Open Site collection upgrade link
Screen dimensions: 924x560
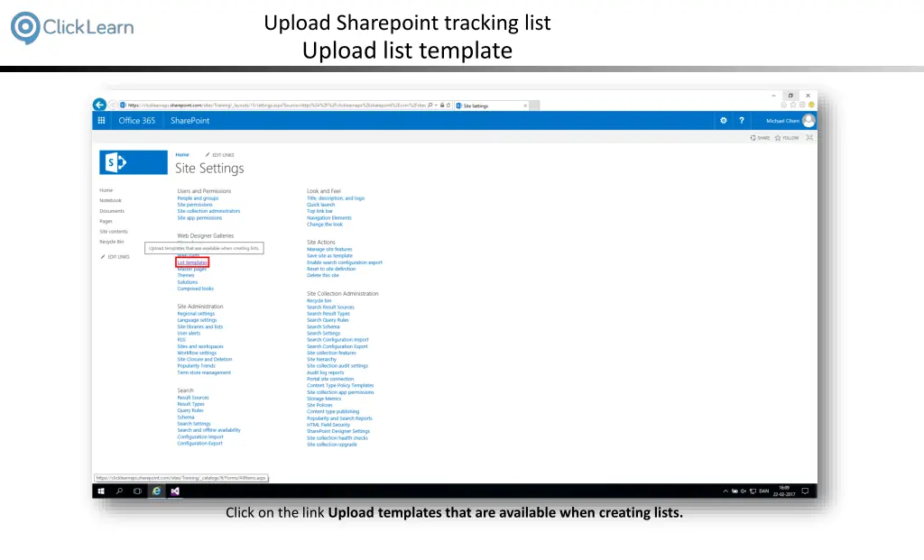pyautogui.click(x=332, y=445)
